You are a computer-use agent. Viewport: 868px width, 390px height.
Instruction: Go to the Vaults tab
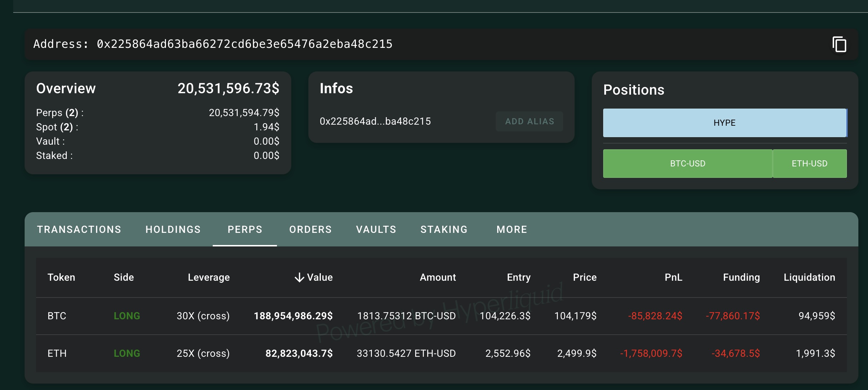pyautogui.click(x=376, y=229)
